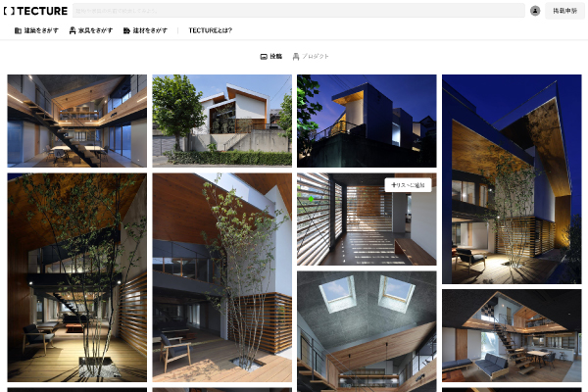Click the image icon of the 投稿 tab
This screenshot has width=588, height=392.
tap(264, 56)
